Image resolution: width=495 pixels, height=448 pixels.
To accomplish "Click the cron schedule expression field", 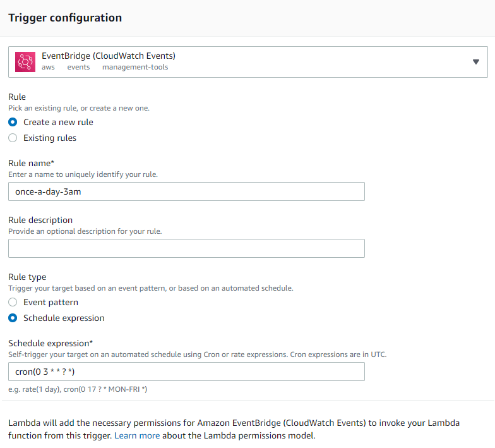I will pos(186,372).
